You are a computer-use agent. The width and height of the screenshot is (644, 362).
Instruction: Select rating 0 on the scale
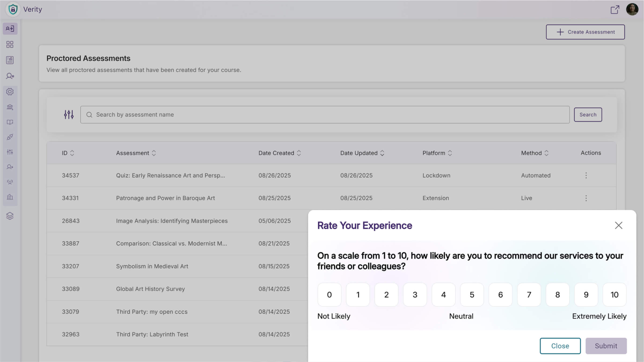329,295
